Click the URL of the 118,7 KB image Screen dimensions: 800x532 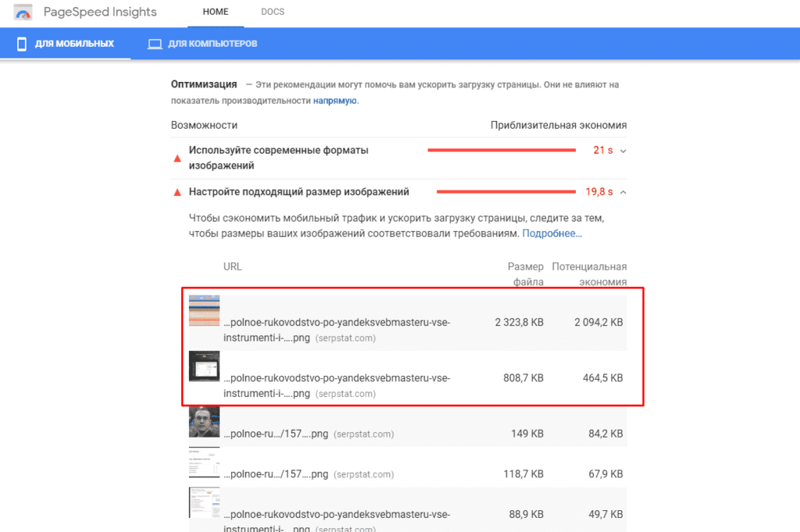click(309, 474)
